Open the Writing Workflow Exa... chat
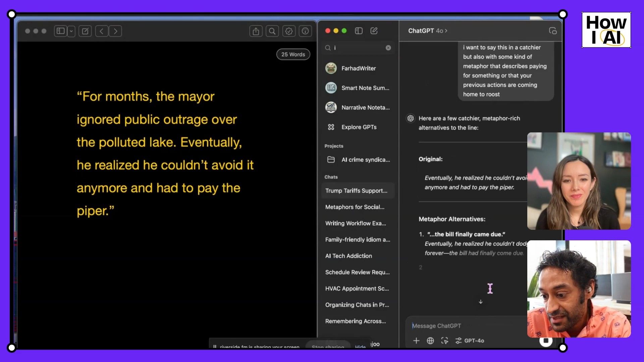 (x=358, y=223)
